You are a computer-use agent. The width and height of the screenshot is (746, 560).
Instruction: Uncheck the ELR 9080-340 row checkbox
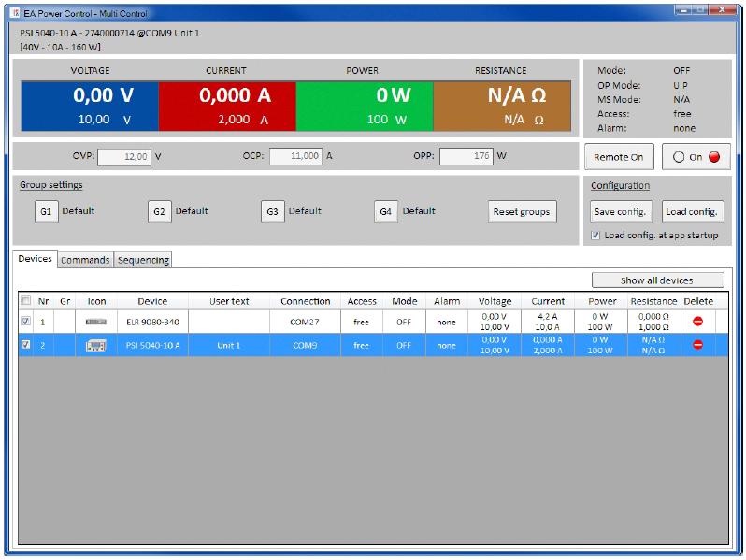point(26,321)
